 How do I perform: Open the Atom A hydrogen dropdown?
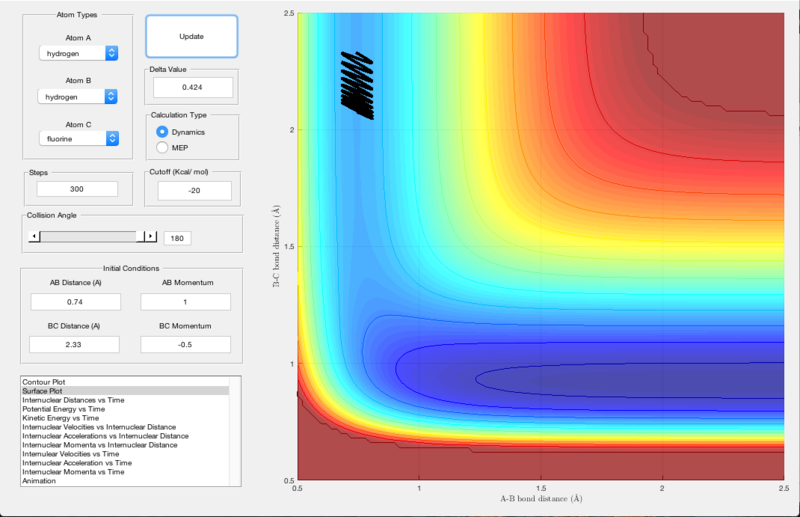click(79, 53)
